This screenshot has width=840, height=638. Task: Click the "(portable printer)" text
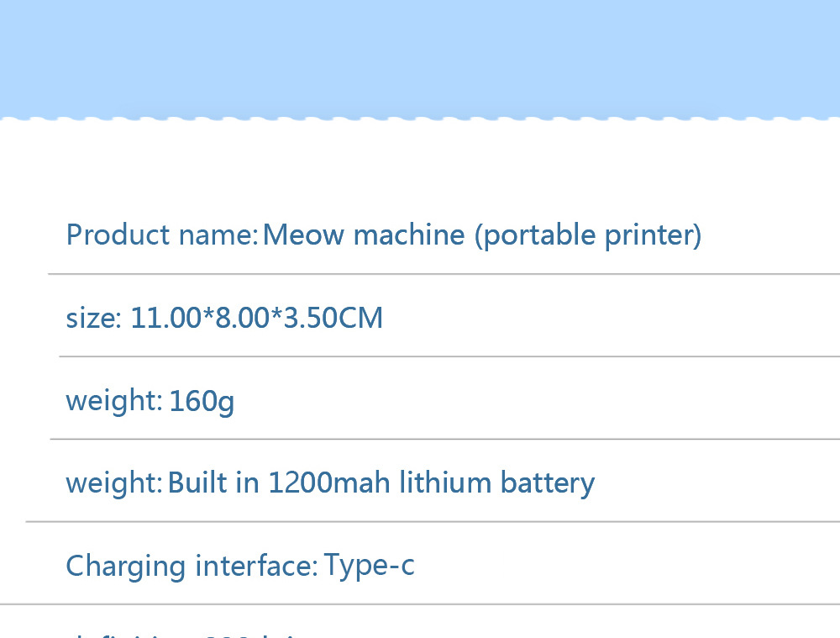point(587,235)
